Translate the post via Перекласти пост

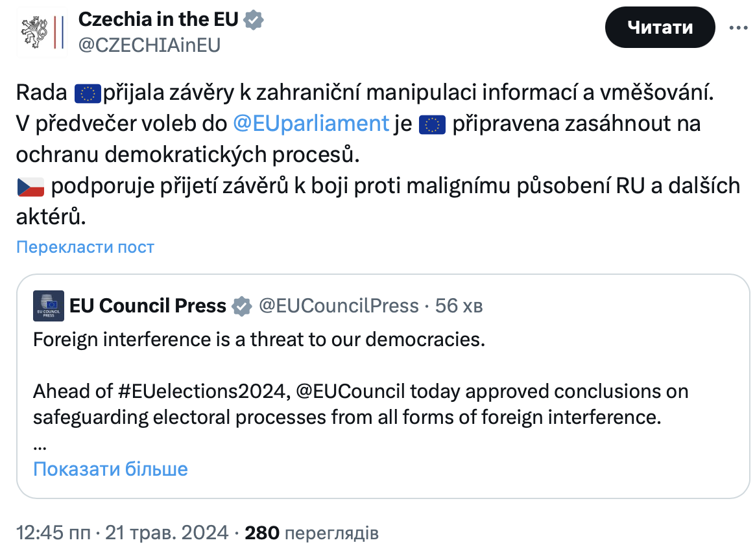coord(85,247)
